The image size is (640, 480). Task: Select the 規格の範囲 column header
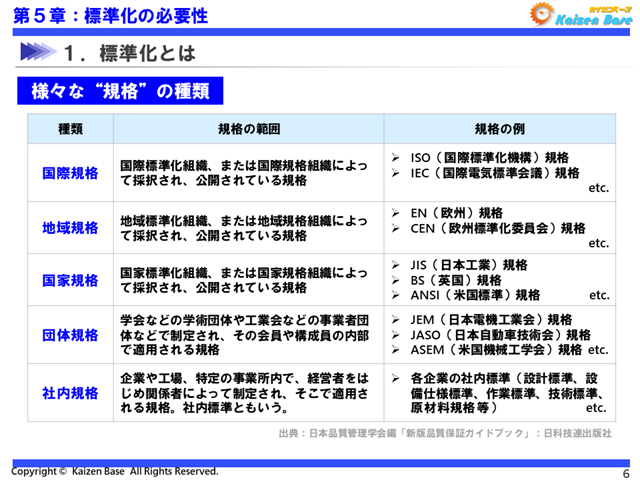(249, 129)
